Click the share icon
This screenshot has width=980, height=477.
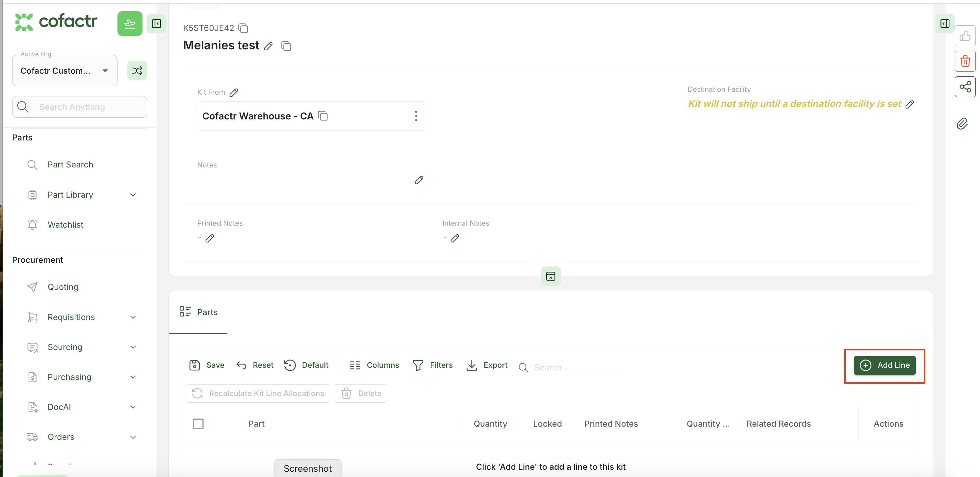pyautogui.click(x=965, y=87)
